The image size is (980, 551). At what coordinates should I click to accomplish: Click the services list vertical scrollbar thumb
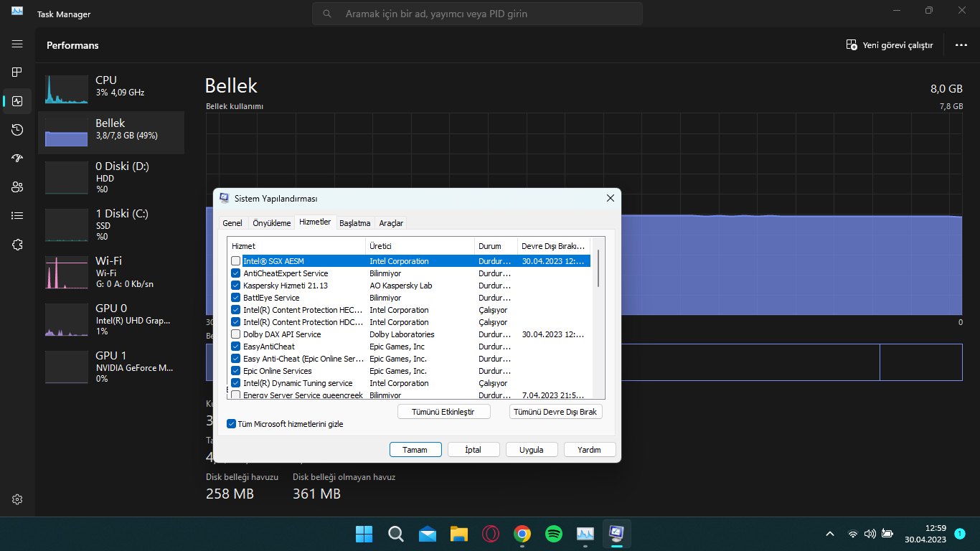[x=598, y=268]
